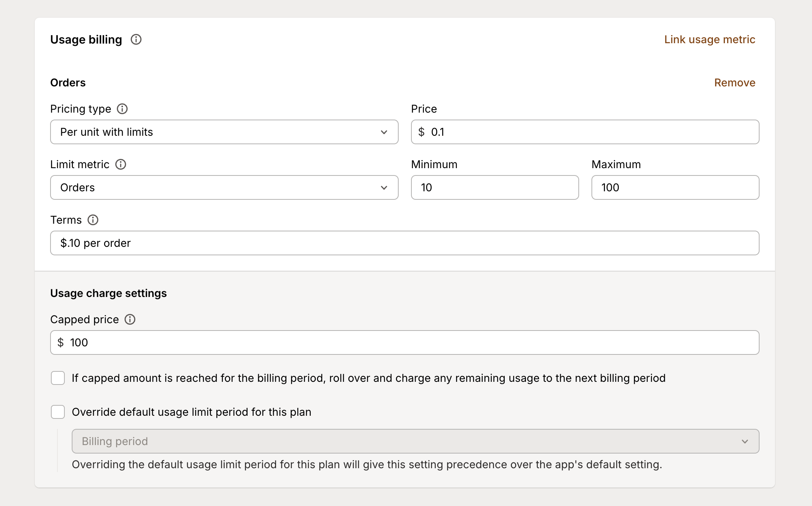
Task: Click the Capped price amount field
Action: tap(403, 342)
